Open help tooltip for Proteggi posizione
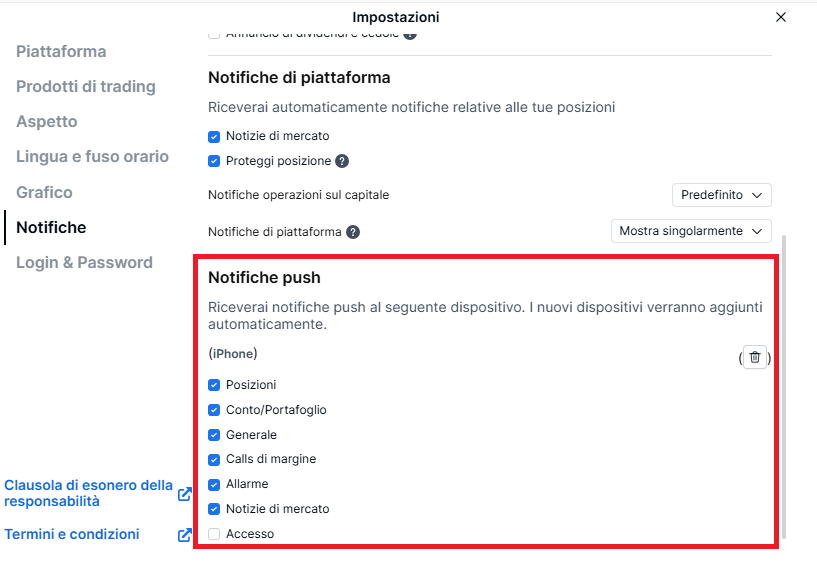Image resolution: width=817 pixels, height=576 pixels. 342,161
